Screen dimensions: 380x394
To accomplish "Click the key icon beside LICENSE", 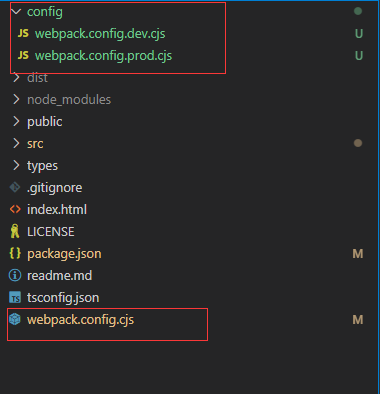I will coord(15,231).
